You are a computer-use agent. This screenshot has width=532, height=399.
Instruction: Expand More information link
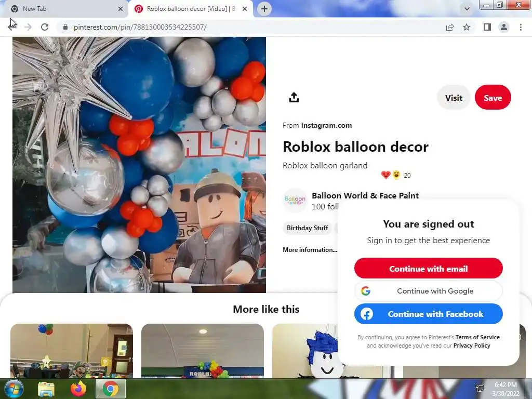310,250
